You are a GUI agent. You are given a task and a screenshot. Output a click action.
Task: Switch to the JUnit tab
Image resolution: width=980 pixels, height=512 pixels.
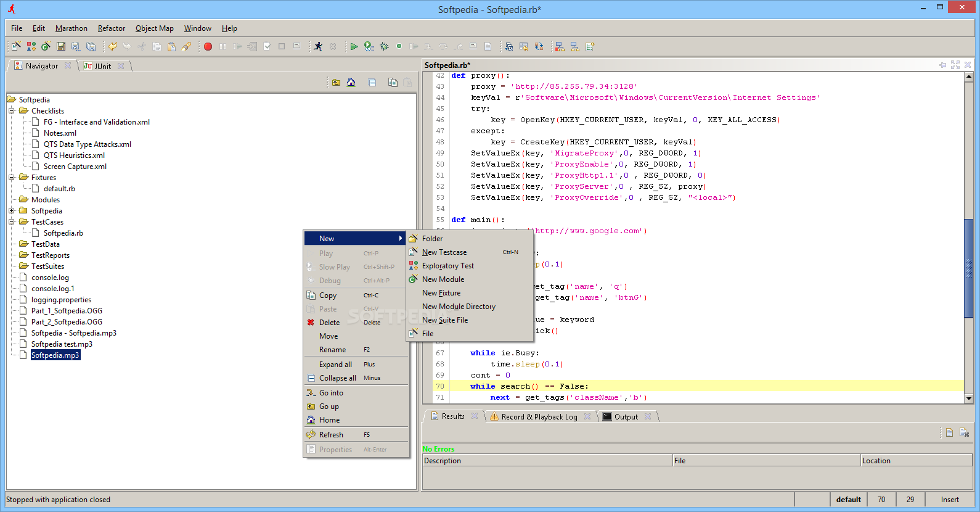[103, 66]
